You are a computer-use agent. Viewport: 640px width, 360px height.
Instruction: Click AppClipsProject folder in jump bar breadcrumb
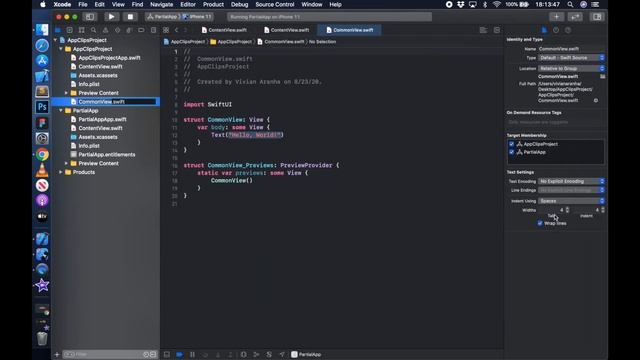231,42
